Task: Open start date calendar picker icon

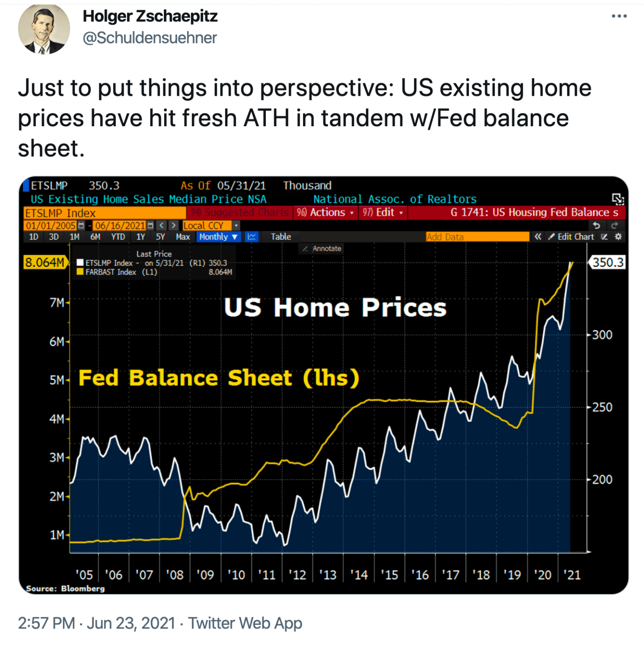Action: point(81,226)
